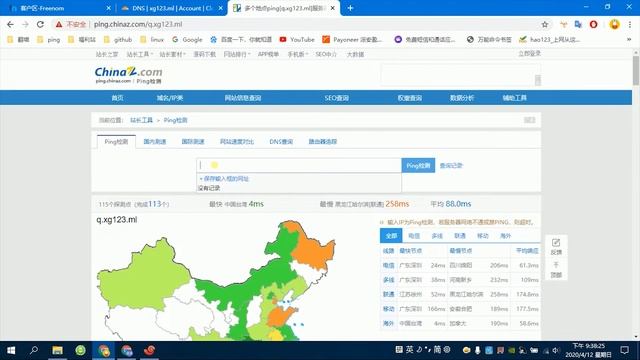Screen dimensions: 640x360
Task: Switch to the DNS查询 tab
Action: pos(281,142)
